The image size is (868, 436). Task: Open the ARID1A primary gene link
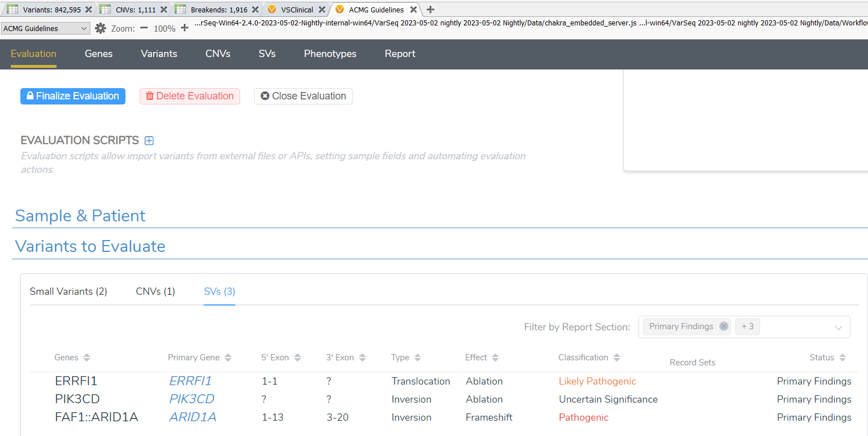coord(193,417)
